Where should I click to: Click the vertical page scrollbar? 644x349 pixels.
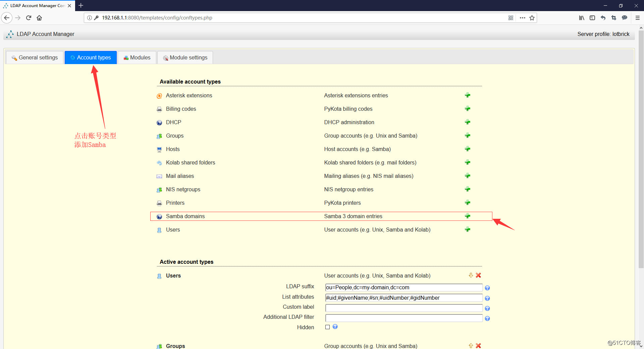[641, 149]
